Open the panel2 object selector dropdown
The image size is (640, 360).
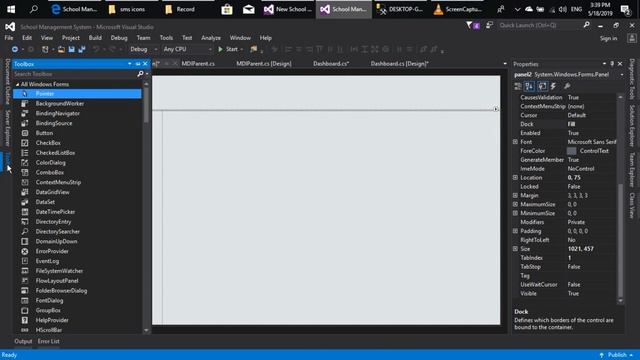(x=622, y=75)
